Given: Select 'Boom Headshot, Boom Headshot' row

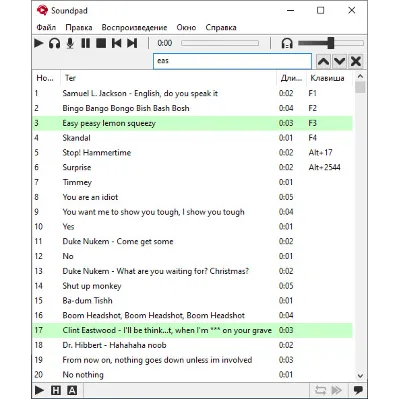Looking at the screenshot, I should click(x=192, y=315).
